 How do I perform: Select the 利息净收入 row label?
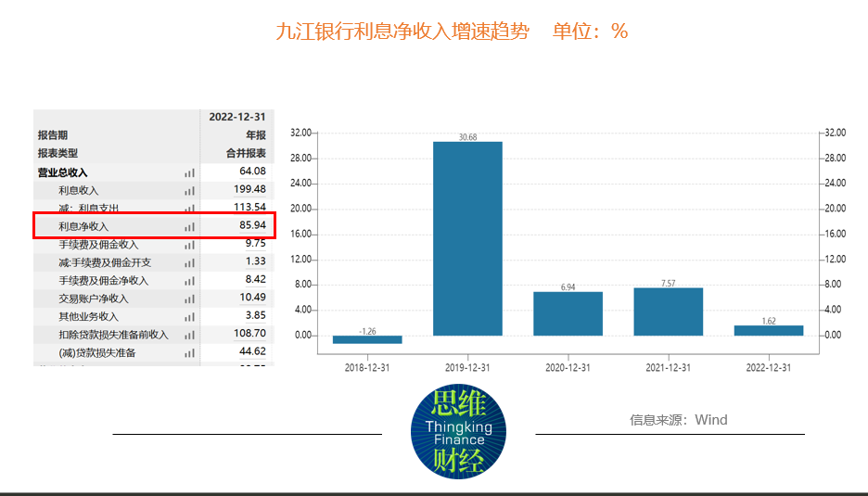click(x=83, y=226)
